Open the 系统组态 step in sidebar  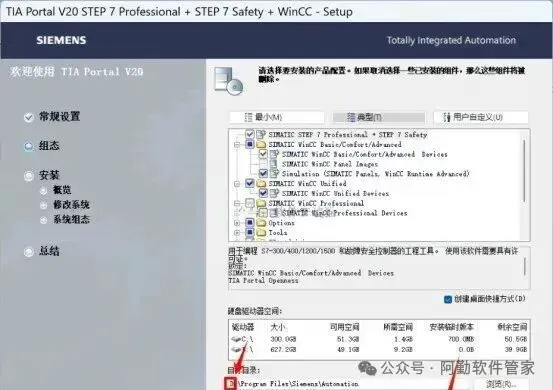(71, 220)
